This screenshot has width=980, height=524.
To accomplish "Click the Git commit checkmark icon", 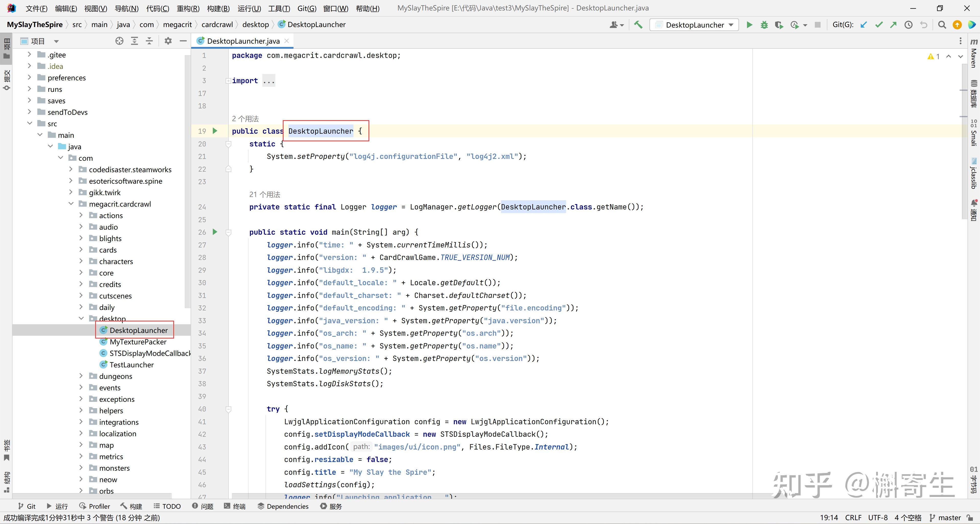I will 878,25.
